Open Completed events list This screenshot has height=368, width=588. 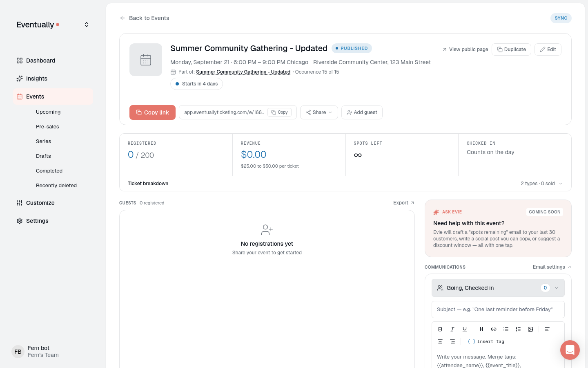click(49, 171)
